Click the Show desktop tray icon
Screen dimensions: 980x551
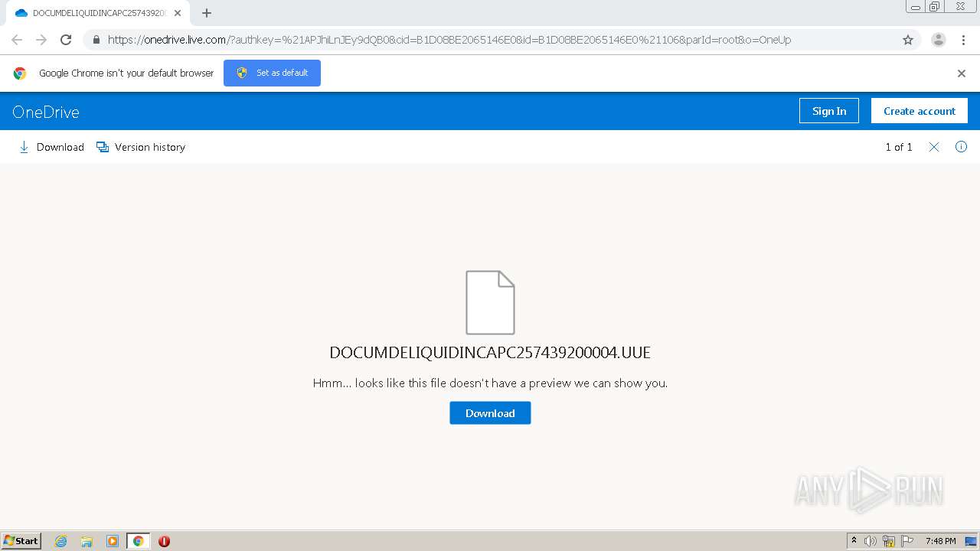click(972, 541)
